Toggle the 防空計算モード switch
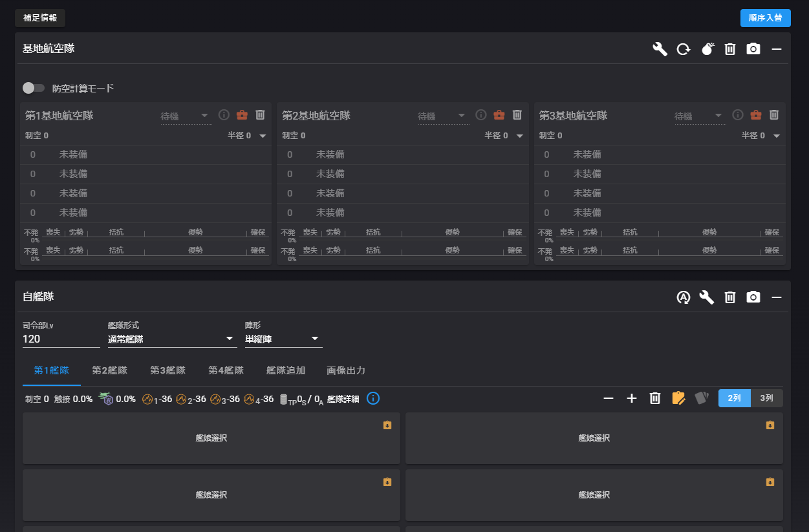 34,88
